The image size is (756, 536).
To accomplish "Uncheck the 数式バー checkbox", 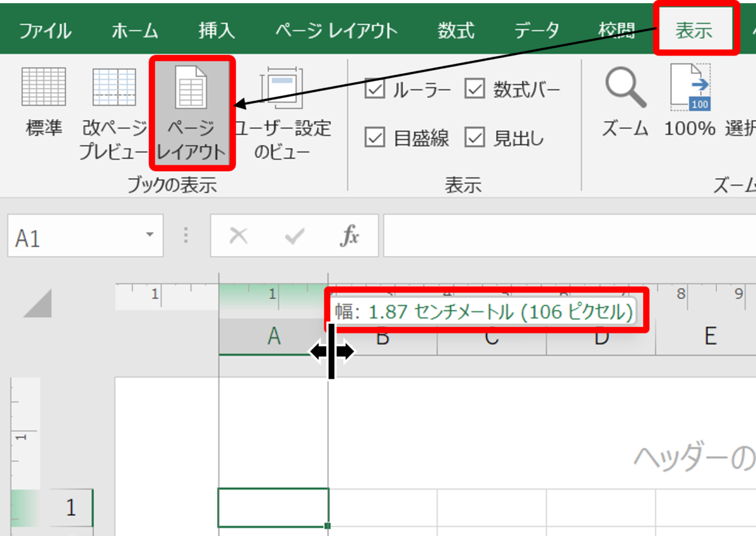I will [474, 90].
